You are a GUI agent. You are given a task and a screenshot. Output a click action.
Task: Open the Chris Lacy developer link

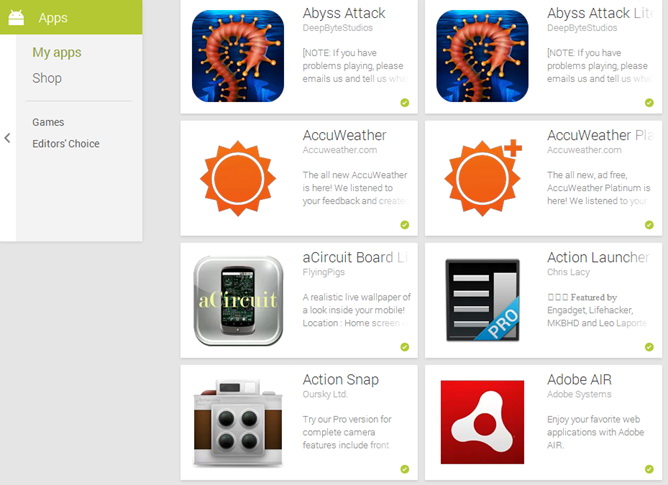(x=568, y=272)
